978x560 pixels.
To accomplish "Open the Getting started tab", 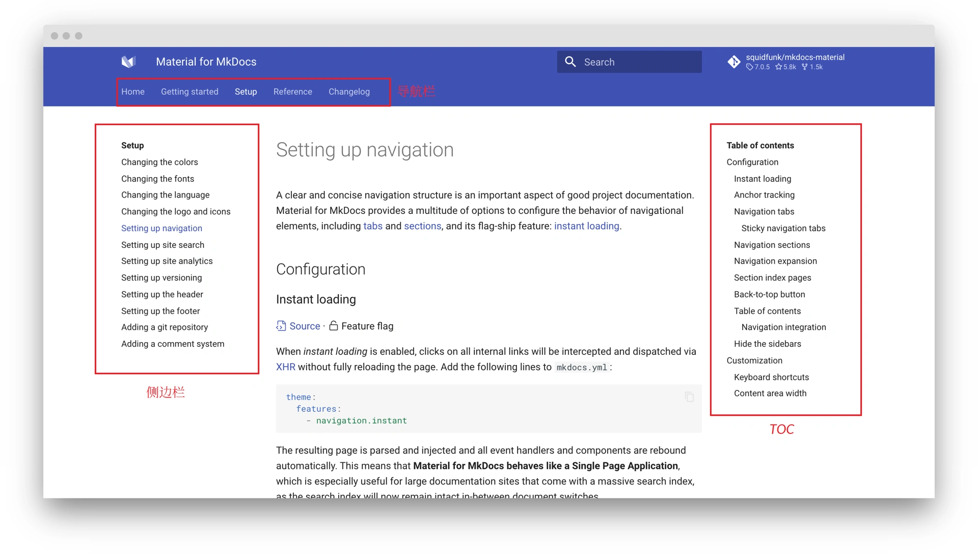I will pyautogui.click(x=189, y=92).
